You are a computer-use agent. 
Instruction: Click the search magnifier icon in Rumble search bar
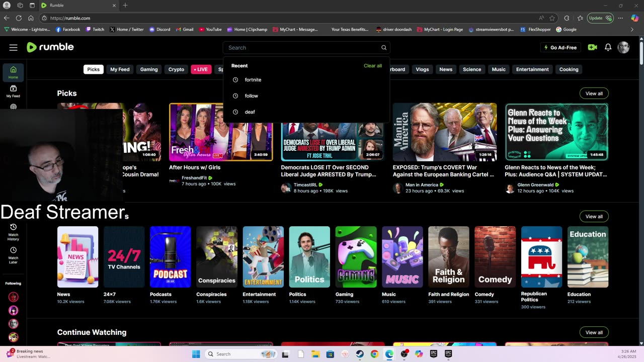click(x=384, y=48)
